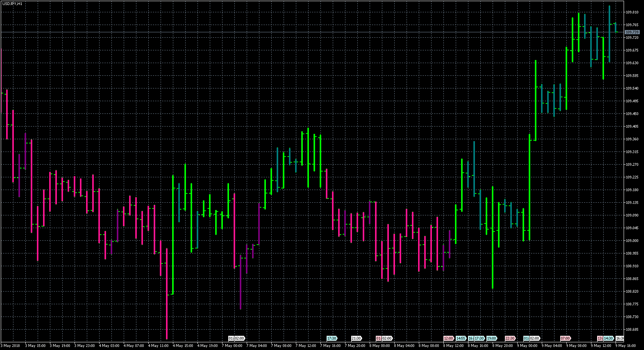The height and width of the screenshot is (350, 644).
Task: Select the white 02:00 marker at 7 May
Action: [239, 338]
